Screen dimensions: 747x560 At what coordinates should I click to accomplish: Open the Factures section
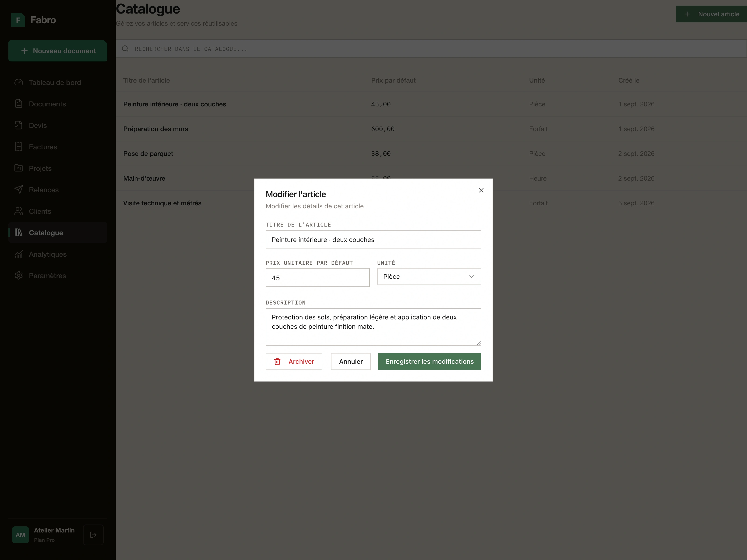58,147
